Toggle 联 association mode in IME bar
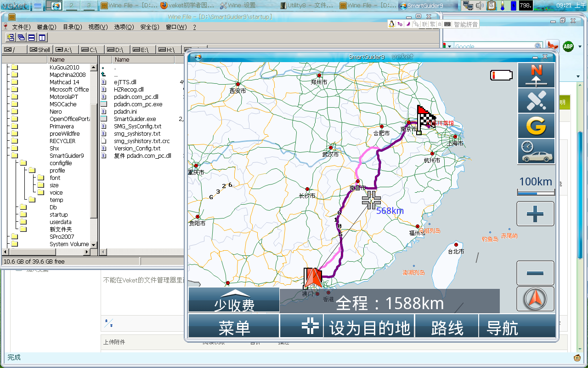Viewport: 588px width, 368px height. (x=425, y=24)
